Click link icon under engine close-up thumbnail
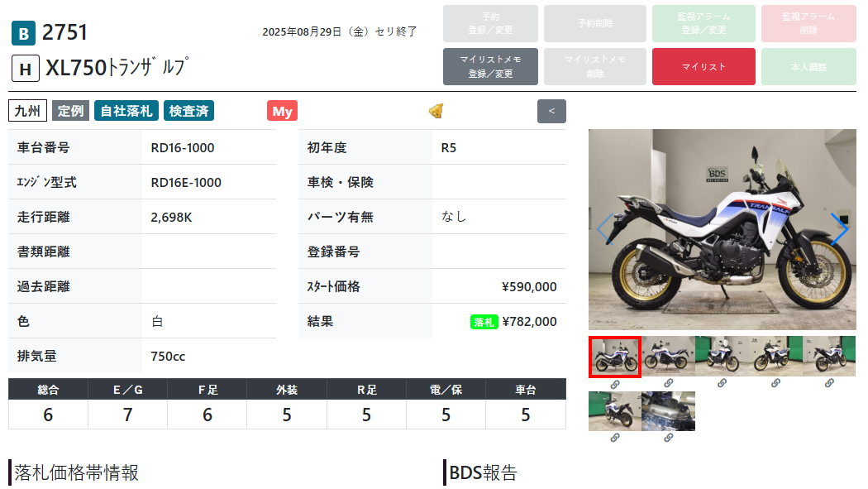The width and height of the screenshot is (868, 489). point(669,438)
